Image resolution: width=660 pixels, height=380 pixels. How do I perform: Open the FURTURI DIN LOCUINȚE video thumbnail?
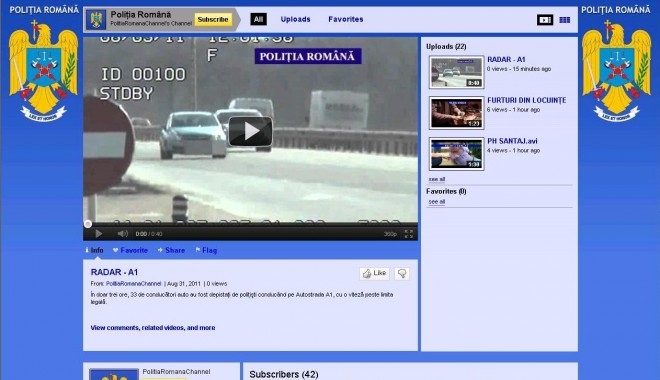(457, 113)
